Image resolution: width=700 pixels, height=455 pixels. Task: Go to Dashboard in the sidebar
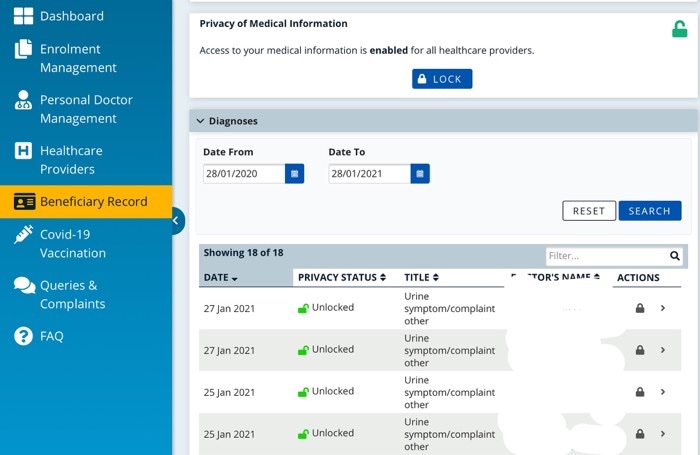(72, 16)
